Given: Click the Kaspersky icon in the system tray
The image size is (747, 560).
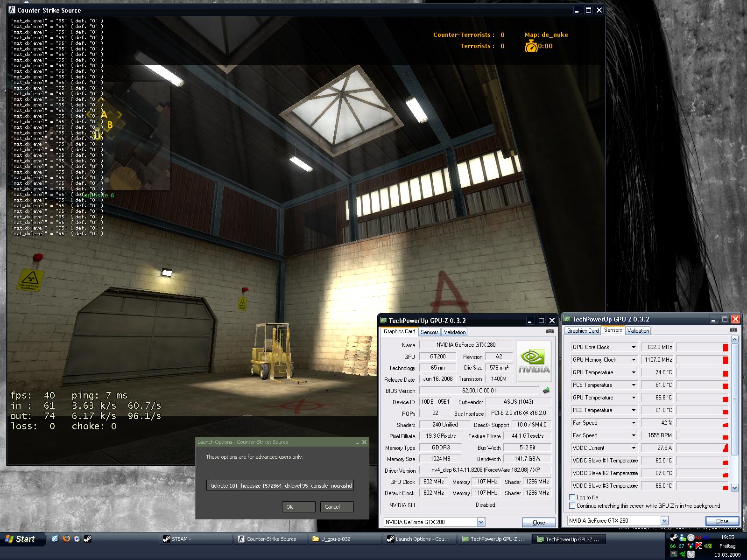Looking at the screenshot, I should [x=698, y=545].
